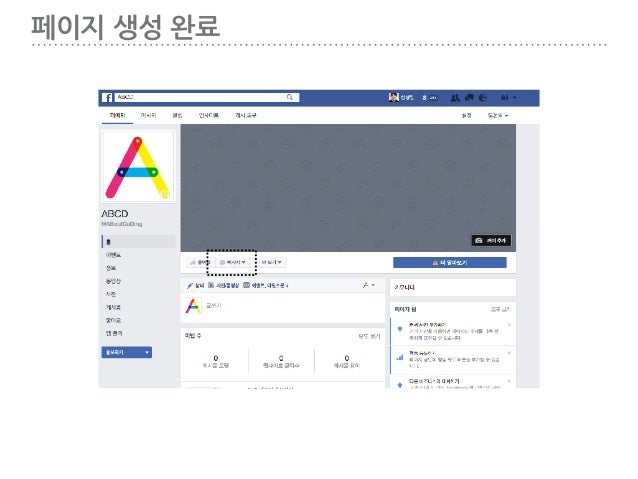
Task: Click the Like button below the cover
Action: 199,262
